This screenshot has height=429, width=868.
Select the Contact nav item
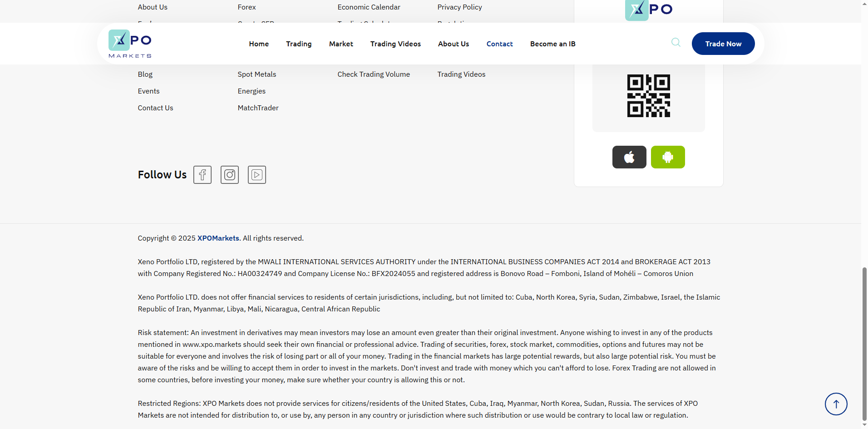pos(499,44)
